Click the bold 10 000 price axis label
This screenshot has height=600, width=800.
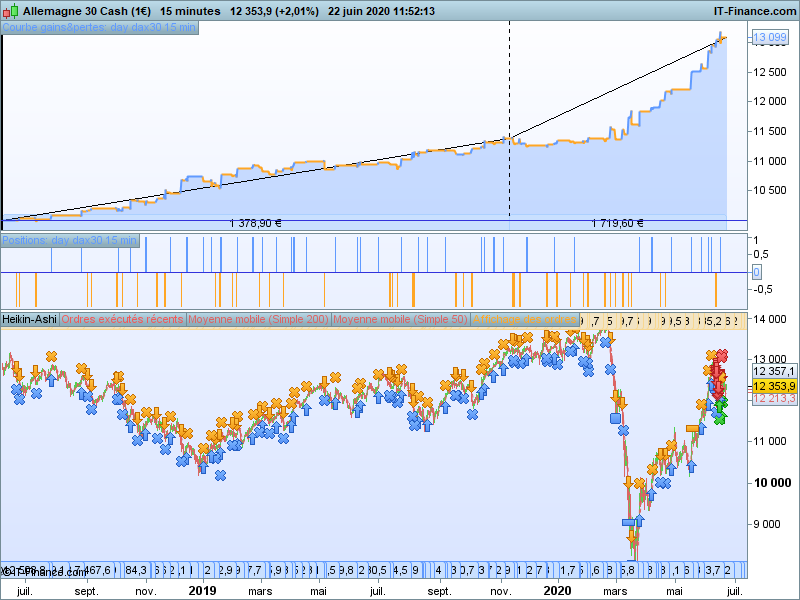tap(772, 483)
